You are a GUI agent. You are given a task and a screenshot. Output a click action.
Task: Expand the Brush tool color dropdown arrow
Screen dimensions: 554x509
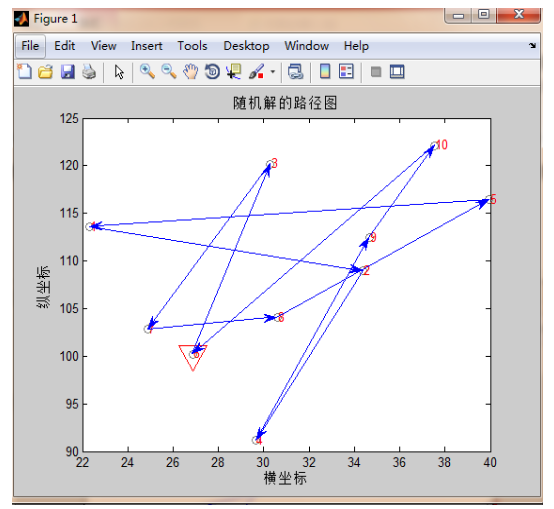(x=272, y=72)
